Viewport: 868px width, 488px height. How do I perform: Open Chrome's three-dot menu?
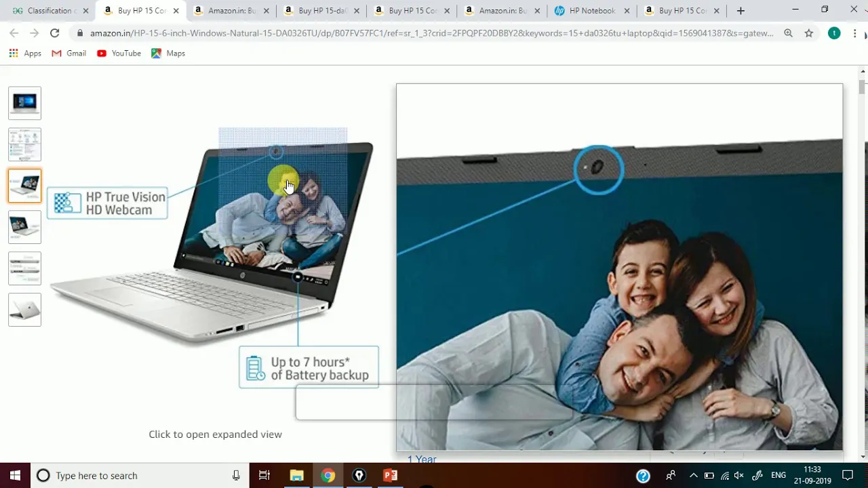pos(855,33)
